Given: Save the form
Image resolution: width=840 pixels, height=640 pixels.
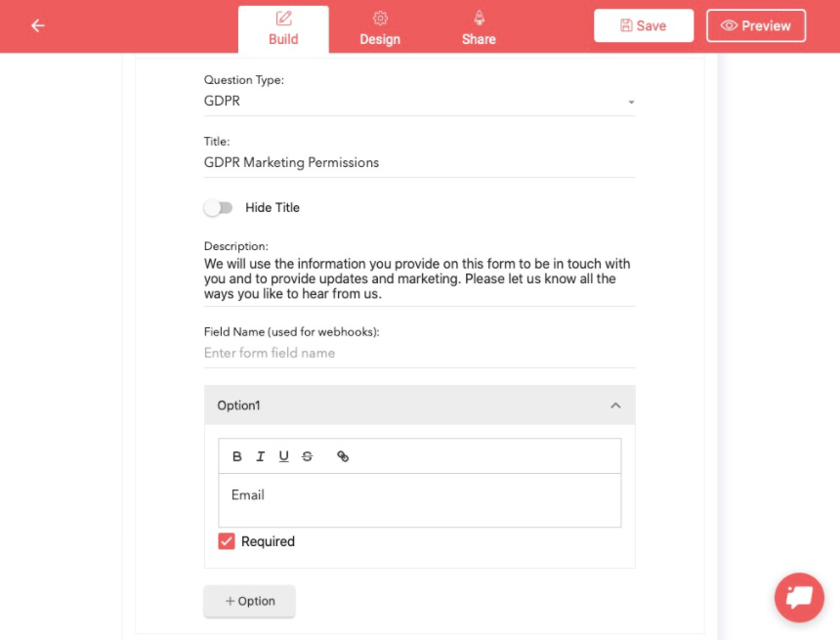Looking at the screenshot, I should 644,25.
